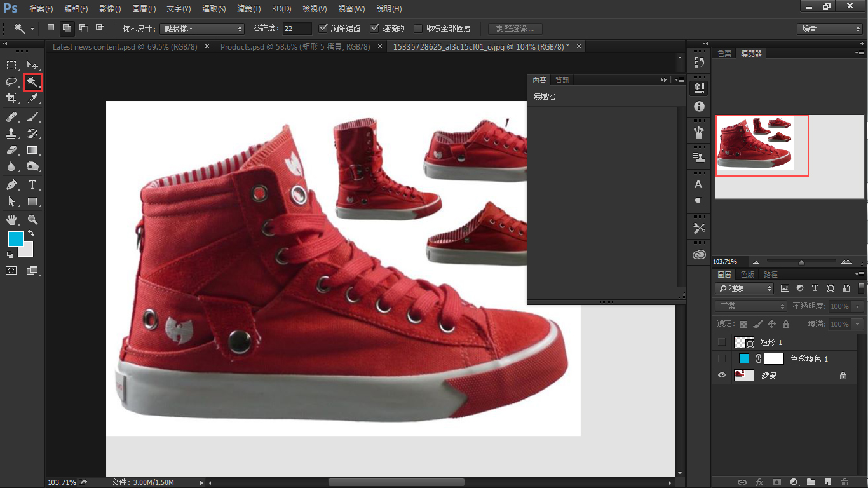Select the Magic Wand tool

click(x=32, y=82)
